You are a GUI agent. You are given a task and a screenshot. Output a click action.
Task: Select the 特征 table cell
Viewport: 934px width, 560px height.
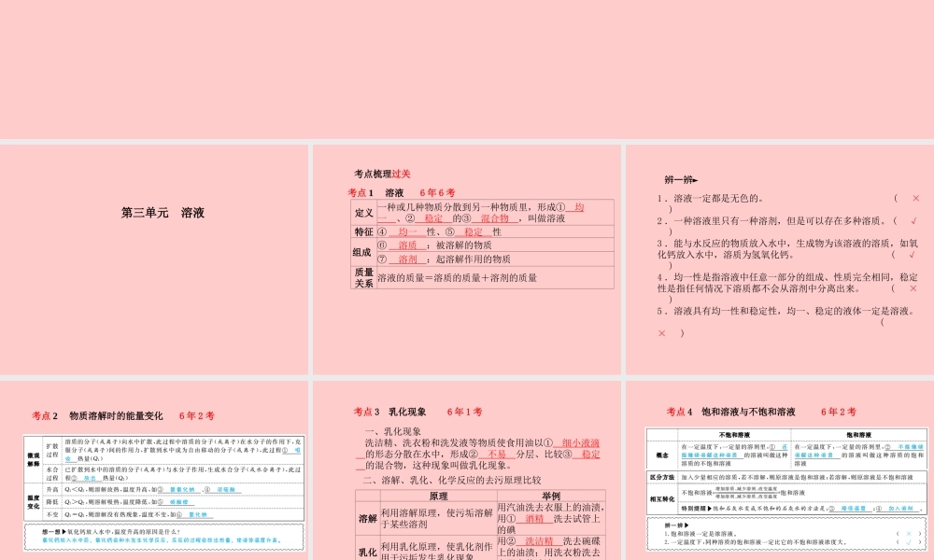point(364,231)
